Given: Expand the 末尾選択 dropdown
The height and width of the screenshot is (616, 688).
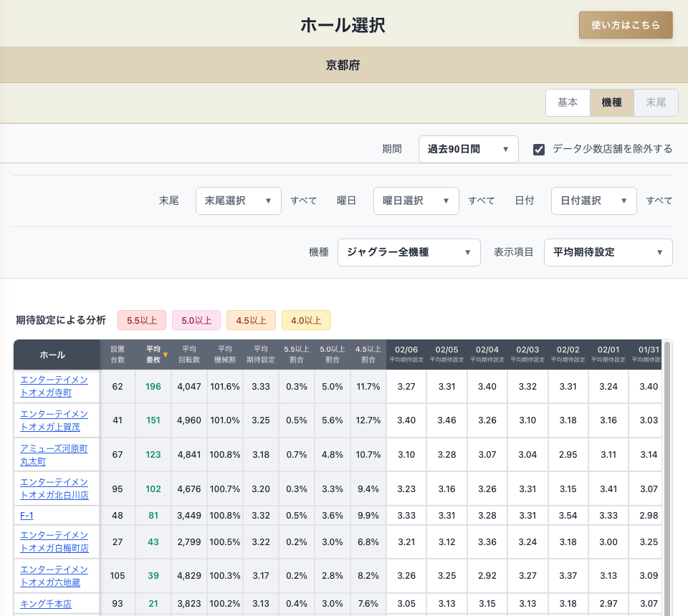Looking at the screenshot, I should pos(238,201).
